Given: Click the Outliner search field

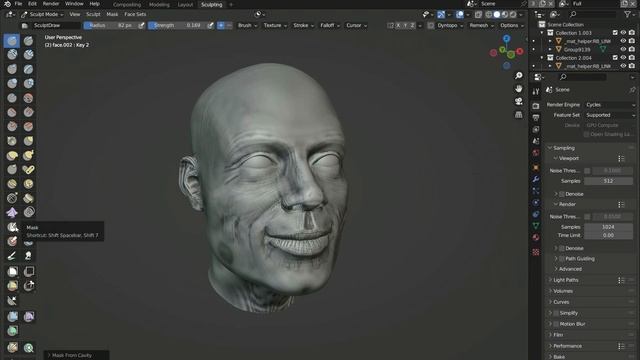Looking at the screenshot, I should [x=593, y=14].
